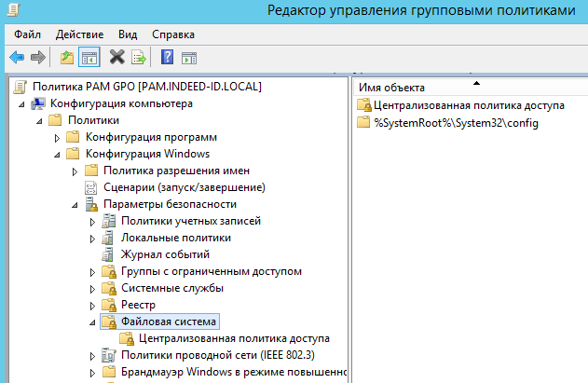
Task: Click the Delete (X) toolbar icon
Action: (117, 58)
